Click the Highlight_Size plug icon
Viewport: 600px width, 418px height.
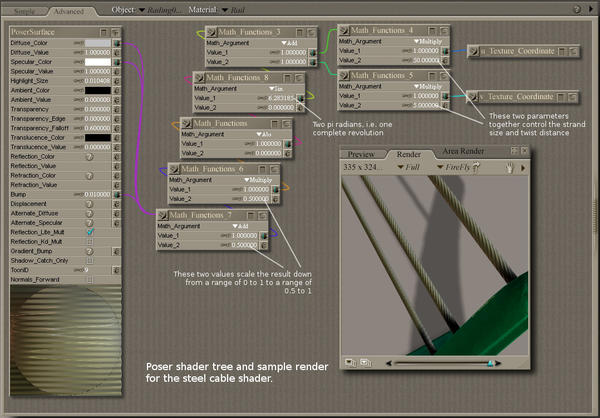(116, 81)
